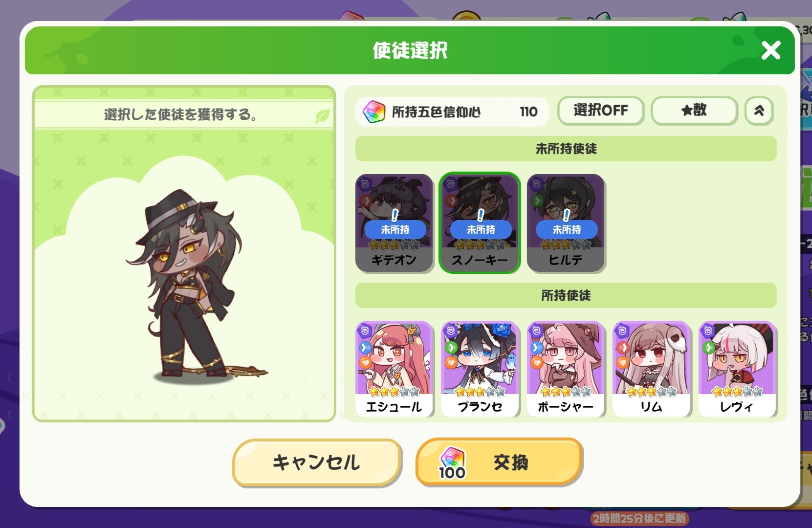Pick the ブランセ apostle card
812x528 pixels.
pyautogui.click(x=480, y=369)
